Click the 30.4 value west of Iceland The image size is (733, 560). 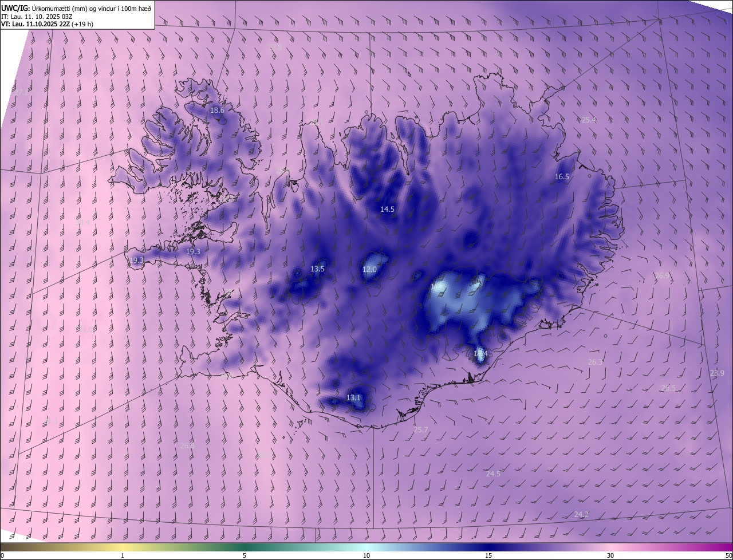(x=83, y=223)
